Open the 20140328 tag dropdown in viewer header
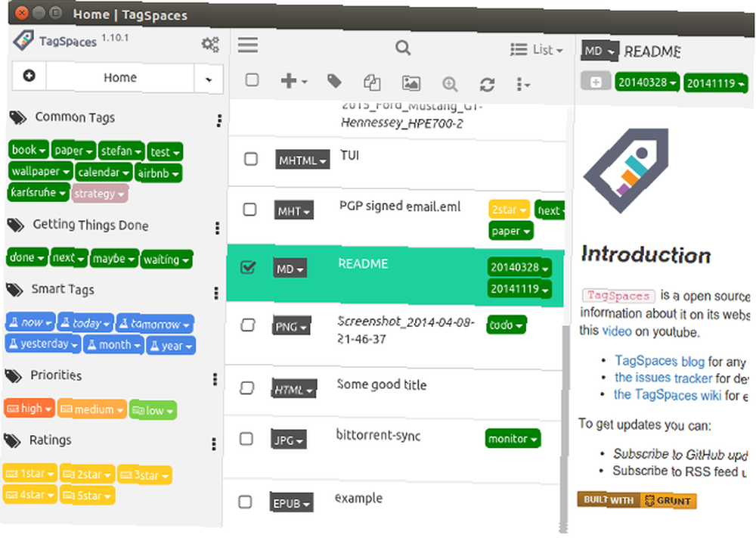 pos(647,82)
